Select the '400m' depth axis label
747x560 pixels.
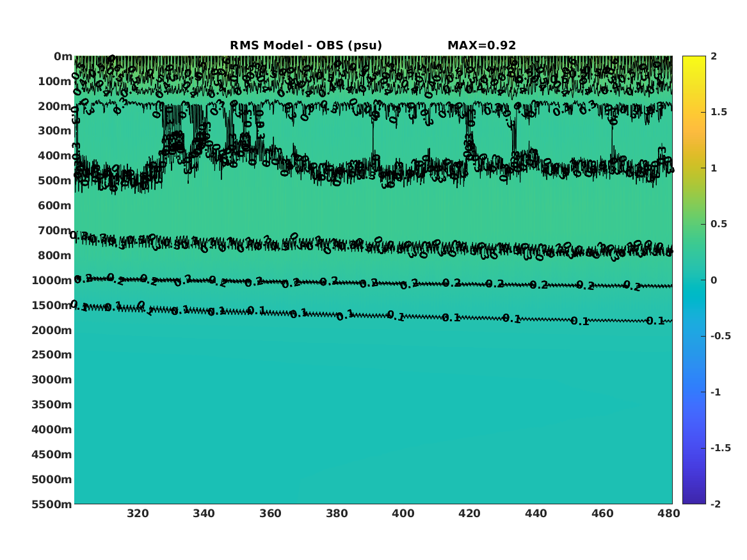tap(55, 156)
